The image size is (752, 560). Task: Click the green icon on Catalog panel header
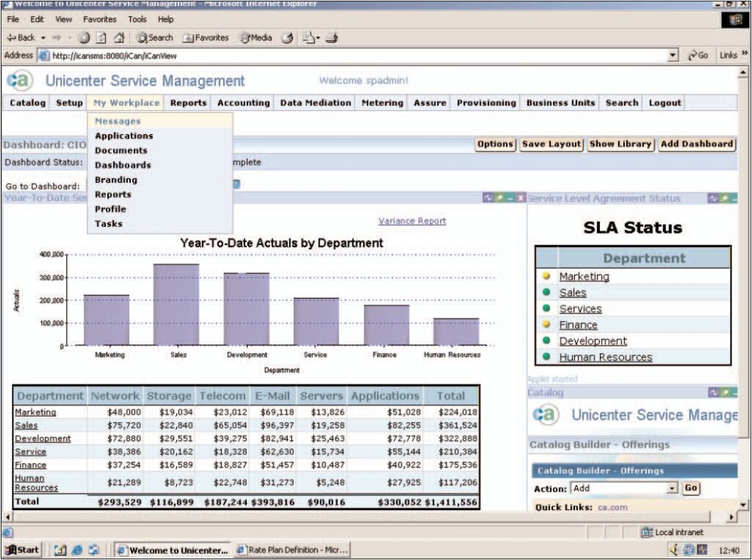pos(725,392)
